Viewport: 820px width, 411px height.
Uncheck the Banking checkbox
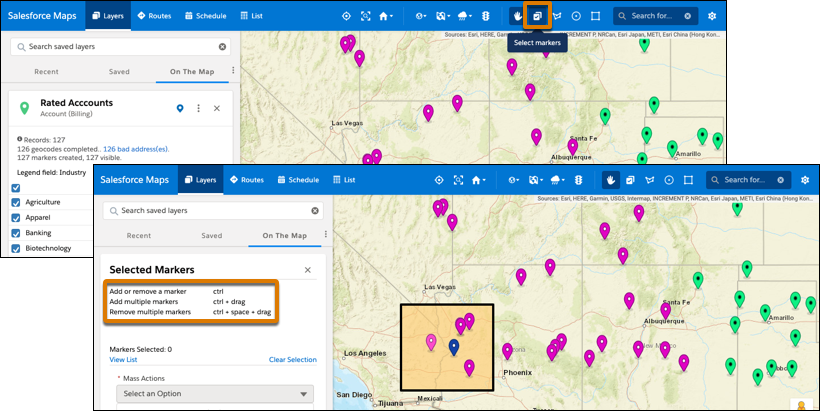[x=16, y=233]
